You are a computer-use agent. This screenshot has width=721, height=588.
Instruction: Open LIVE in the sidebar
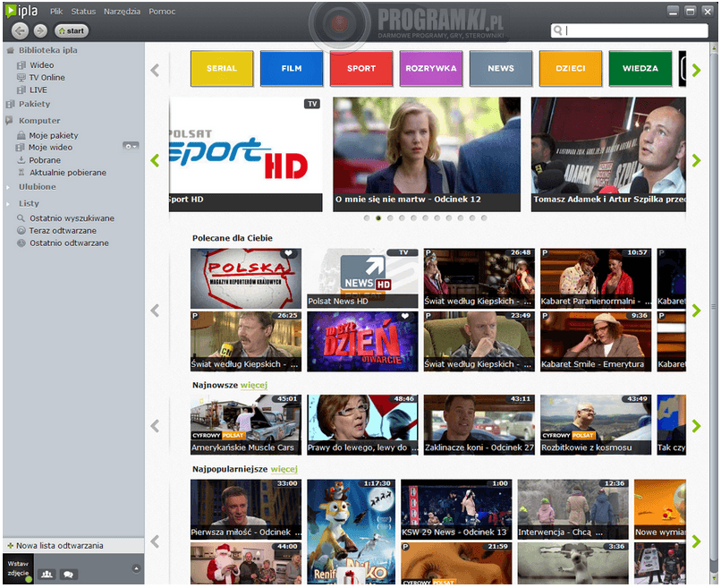pyautogui.click(x=38, y=90)
